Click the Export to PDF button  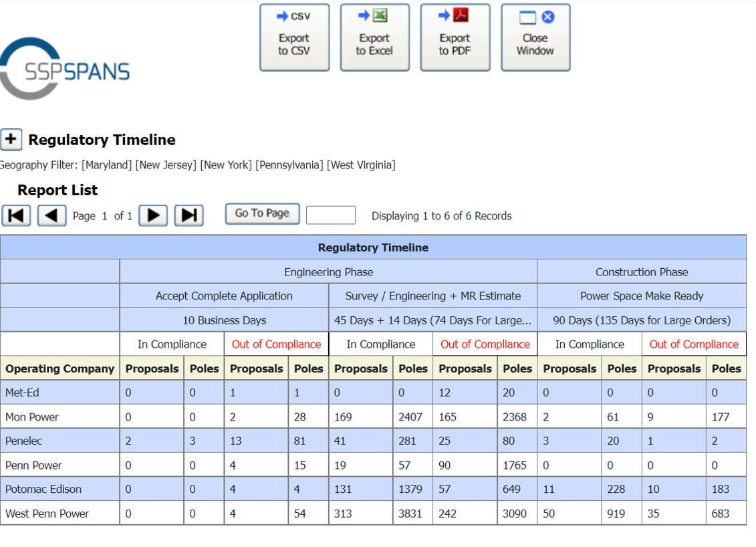(455, 37)
